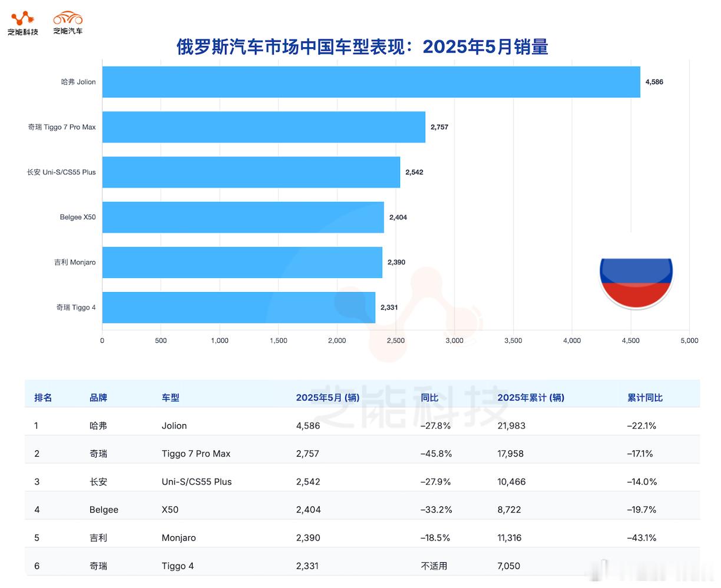
Task: Click the Jolion model cell
Action: pyautogui.click(x=174, y=425)
